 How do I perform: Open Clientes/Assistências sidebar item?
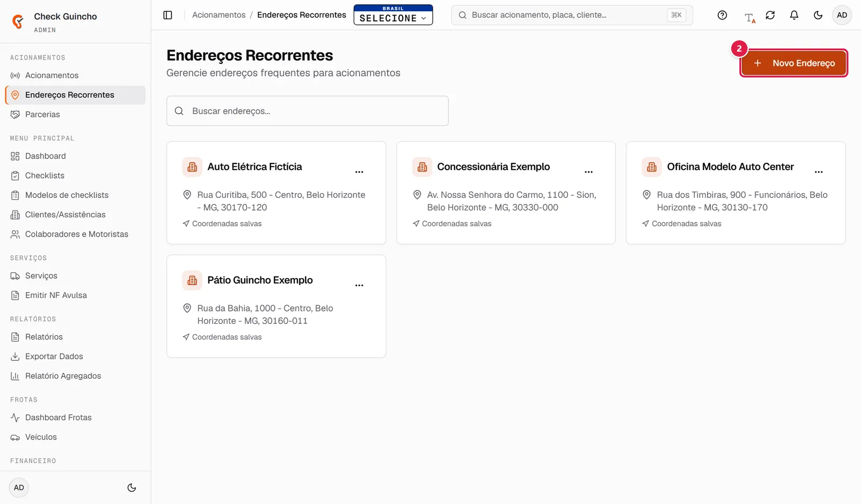[x=75, y=215]
